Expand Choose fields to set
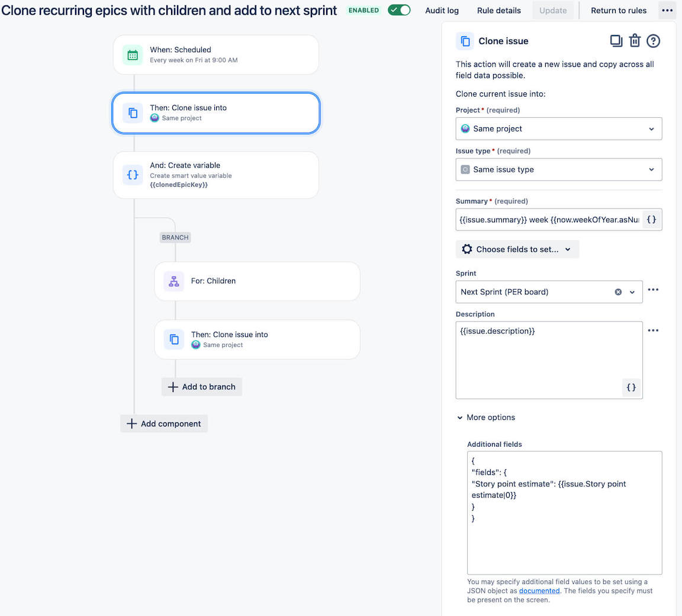Image resolution: width=682 pixels, height=616 pixels. point(517,249)
